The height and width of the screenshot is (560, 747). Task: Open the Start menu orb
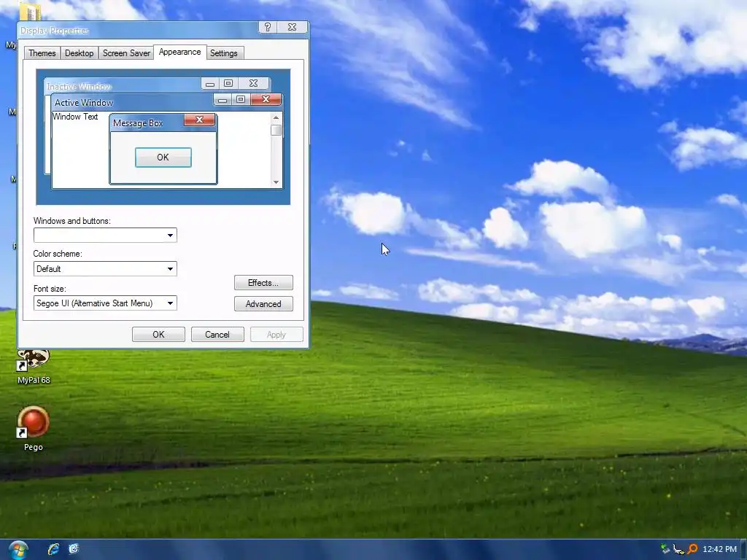coord(18,550)
